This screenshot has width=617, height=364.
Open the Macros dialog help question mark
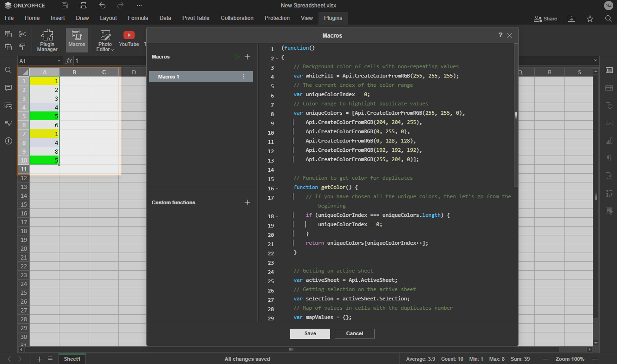click(500, 35)
